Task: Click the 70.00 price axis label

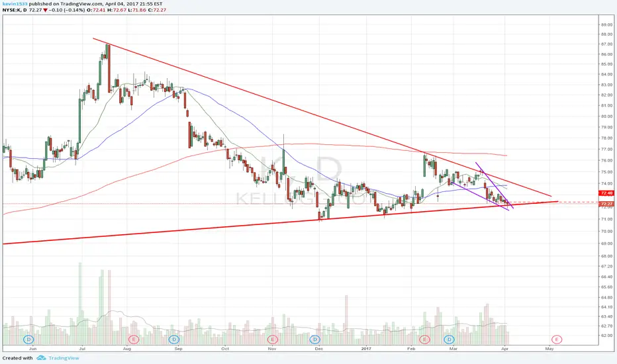Action: (606, 232)
